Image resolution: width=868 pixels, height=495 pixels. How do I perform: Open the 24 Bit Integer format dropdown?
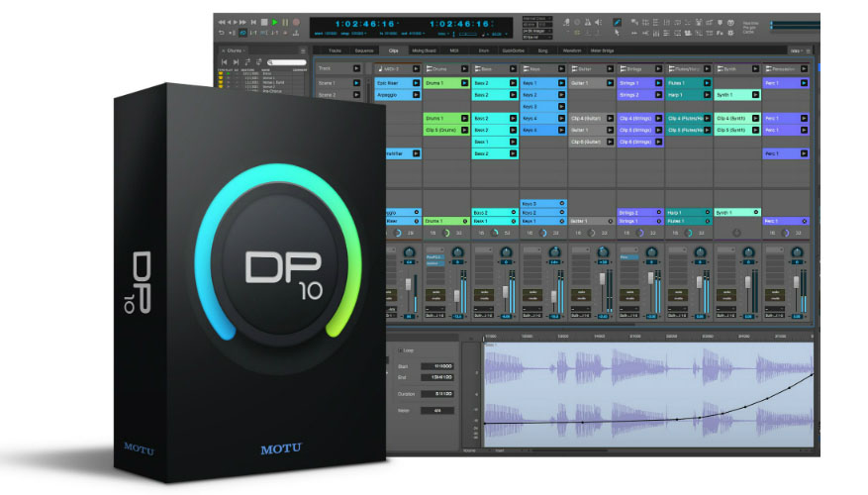coord(537,31)
